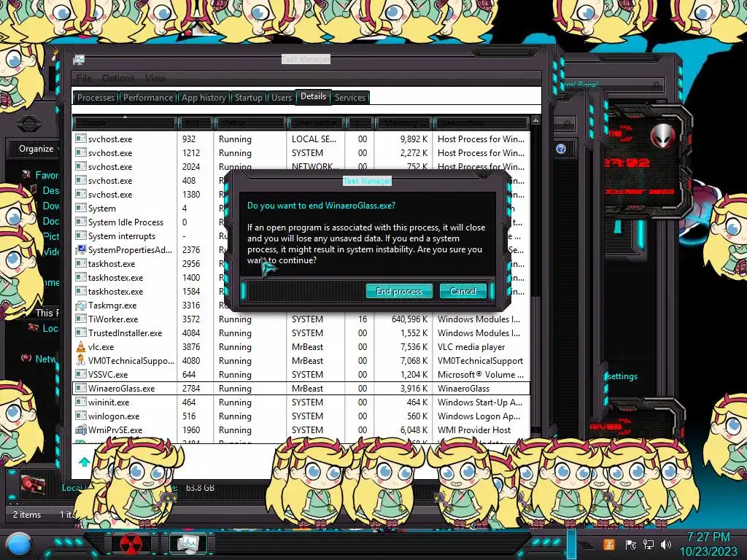Click the Task Manager taskbar button
The image size is (747, 560).
(188, 544)
